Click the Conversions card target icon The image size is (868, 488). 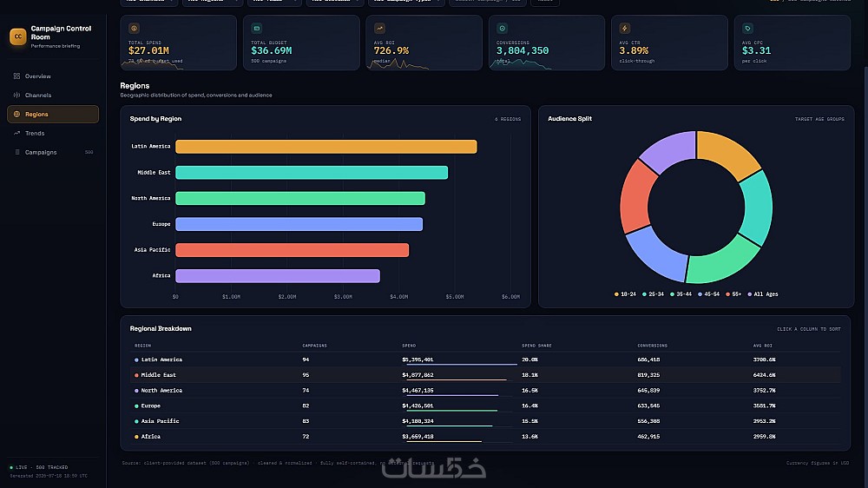502,29
